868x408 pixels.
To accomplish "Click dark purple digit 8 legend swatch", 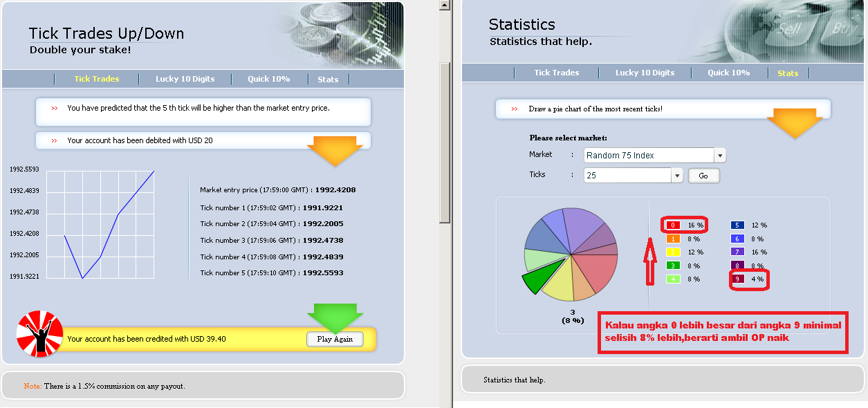I will (738, 266).
